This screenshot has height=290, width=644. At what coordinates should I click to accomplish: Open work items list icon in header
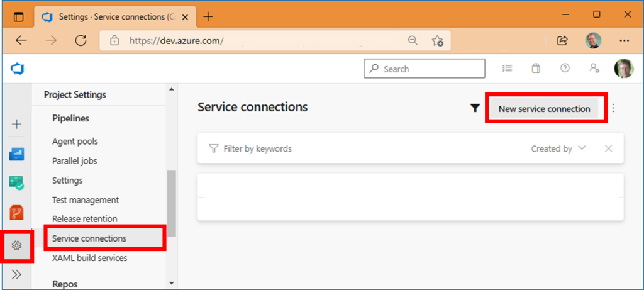tap(508, 69)
